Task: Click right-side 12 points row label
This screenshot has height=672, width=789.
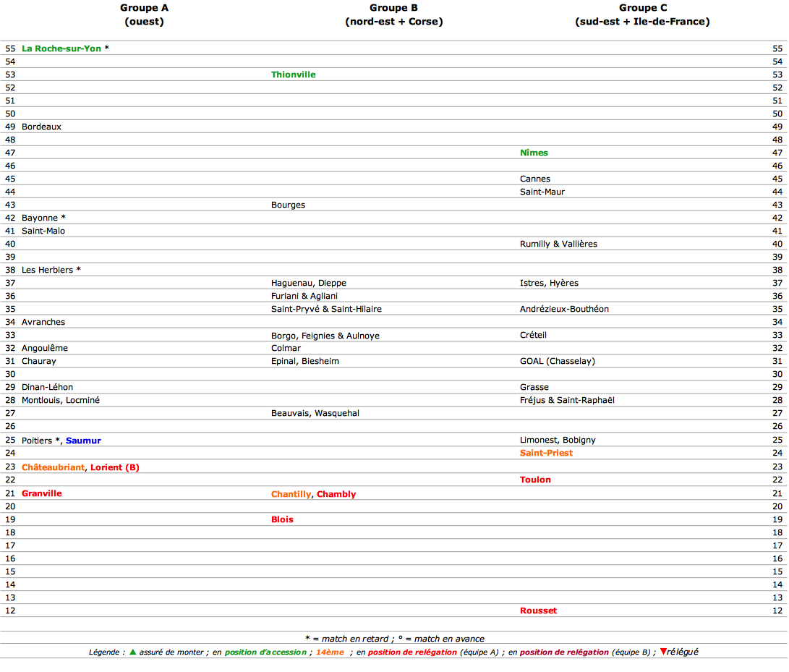Action: tap(777, 611)
